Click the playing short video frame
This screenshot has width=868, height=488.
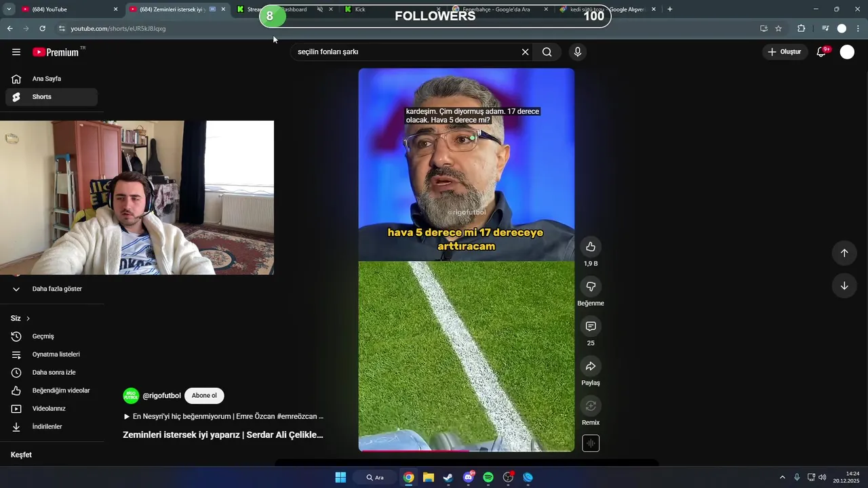(x=467, y=260)
